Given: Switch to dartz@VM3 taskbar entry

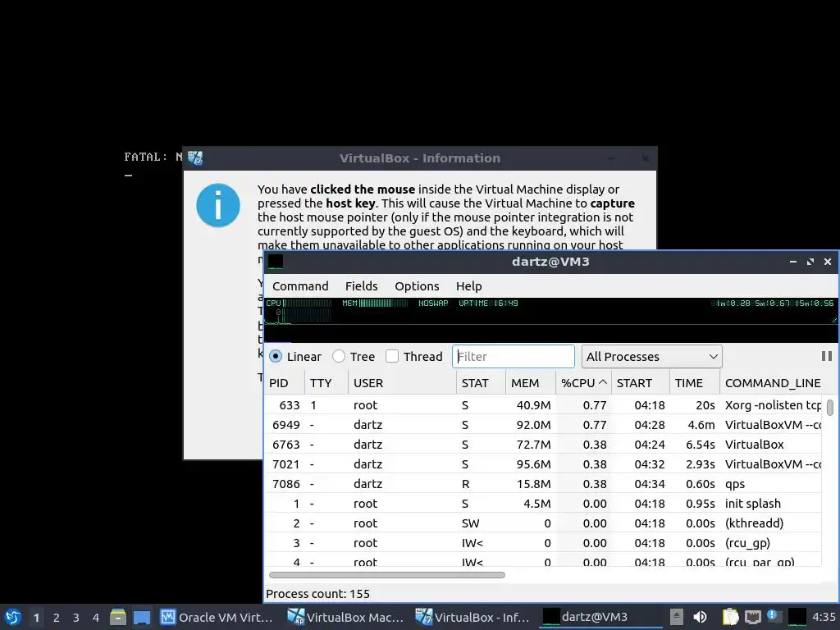Looking at the screenshot, I should point(601,617).
